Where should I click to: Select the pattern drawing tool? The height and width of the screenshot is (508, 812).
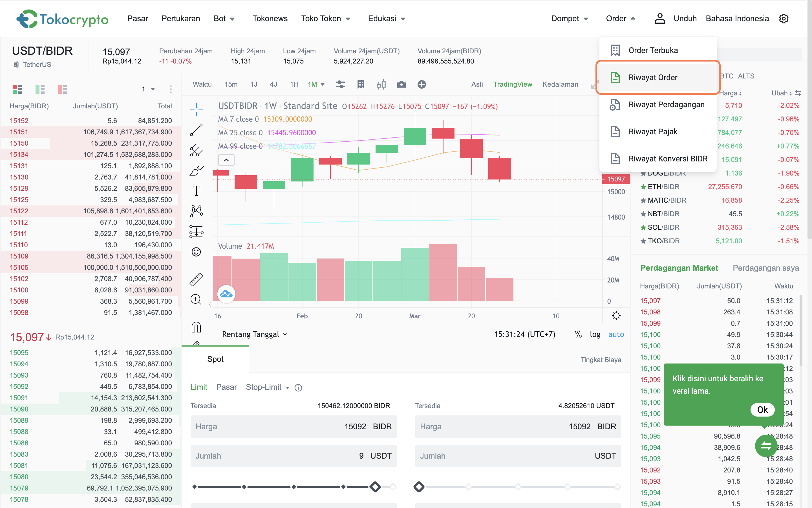(x=196, y=211)
